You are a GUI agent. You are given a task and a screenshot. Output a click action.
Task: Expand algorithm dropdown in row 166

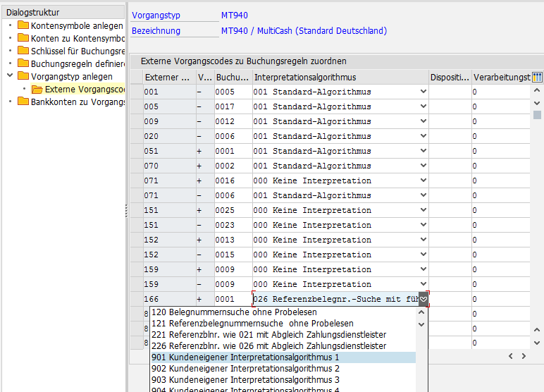tap(423, 300)
